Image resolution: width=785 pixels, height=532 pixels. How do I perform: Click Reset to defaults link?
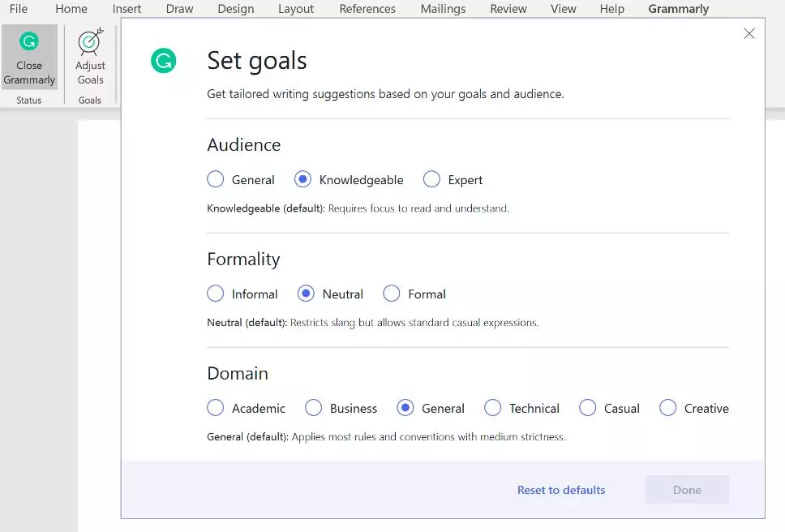pos(561,490)
